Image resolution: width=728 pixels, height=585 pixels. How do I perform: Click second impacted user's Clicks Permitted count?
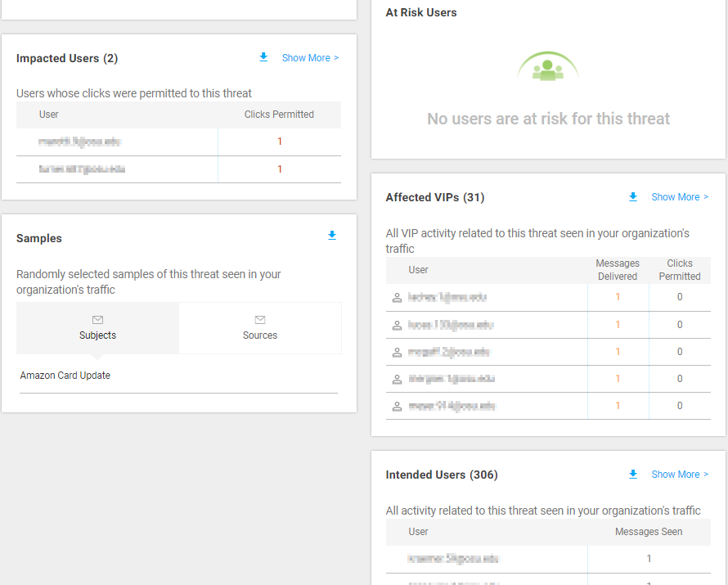click(280, 169)
